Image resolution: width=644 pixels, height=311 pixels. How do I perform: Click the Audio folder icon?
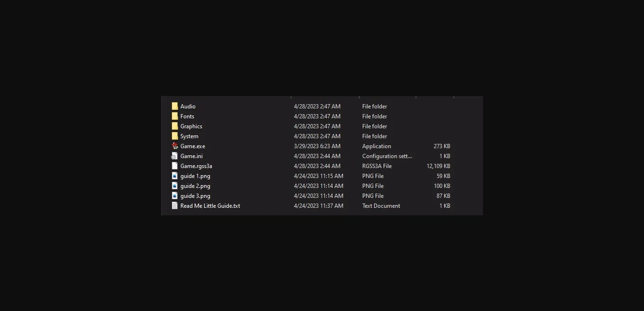pos(175,107)
